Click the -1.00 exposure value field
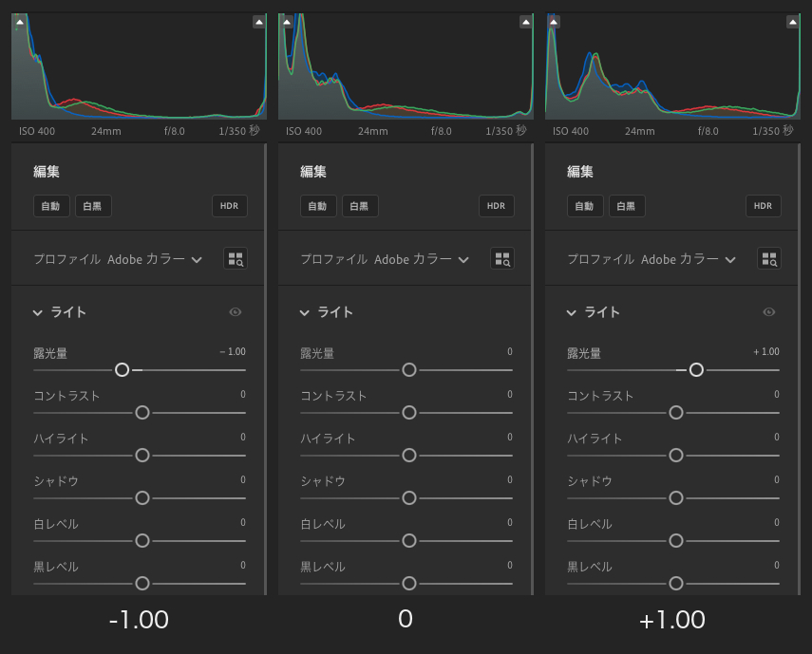 [x=233, y=352]
